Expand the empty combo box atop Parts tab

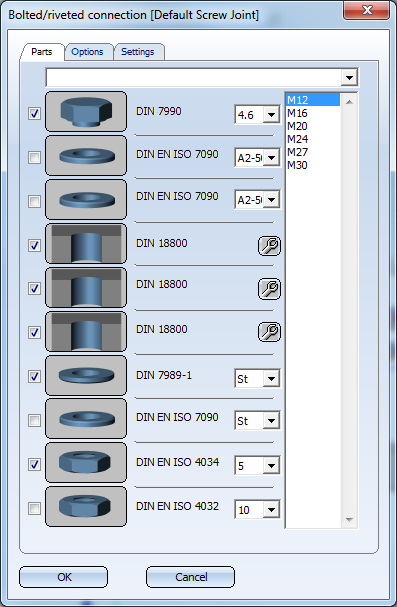point(349,78)
